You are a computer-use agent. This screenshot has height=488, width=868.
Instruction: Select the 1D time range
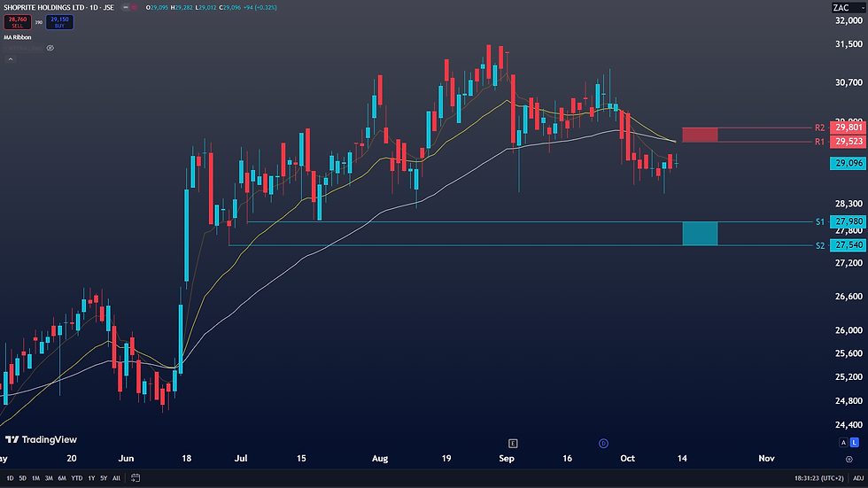point(10,478)
